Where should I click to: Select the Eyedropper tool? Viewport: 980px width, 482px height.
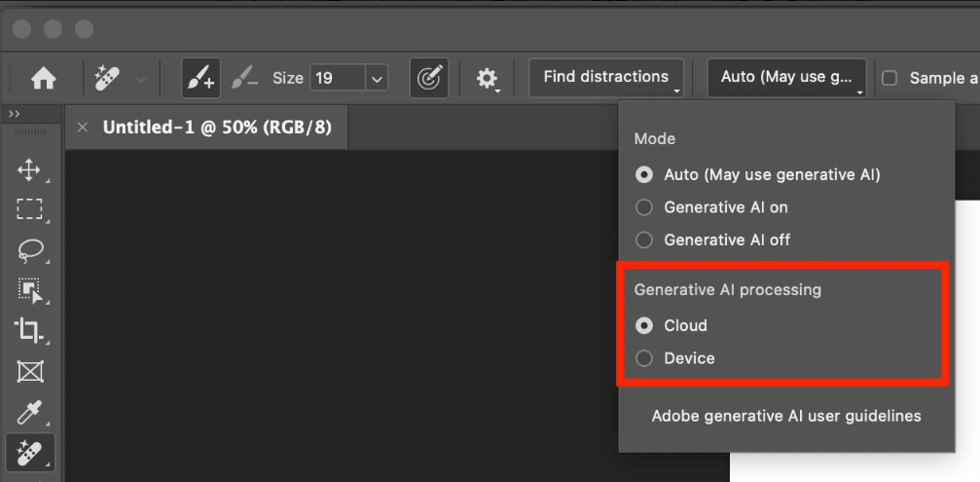pyautogui.click(x=29, y=412)
